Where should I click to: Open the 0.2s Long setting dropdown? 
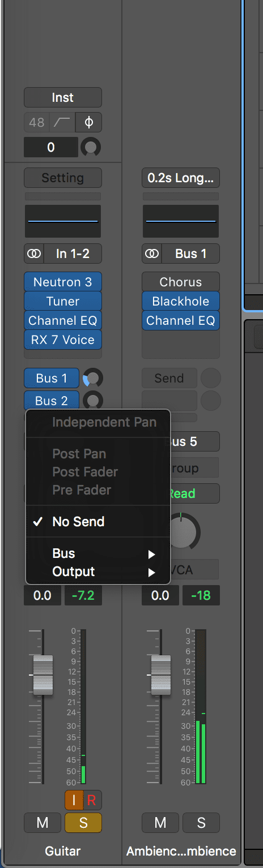[x=180, y=178]
